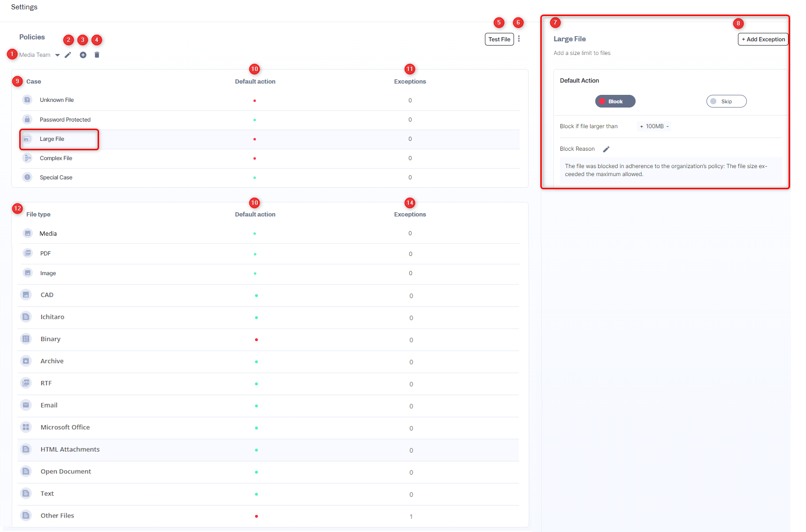Switch default action to Skip

[x=726, y=101]
